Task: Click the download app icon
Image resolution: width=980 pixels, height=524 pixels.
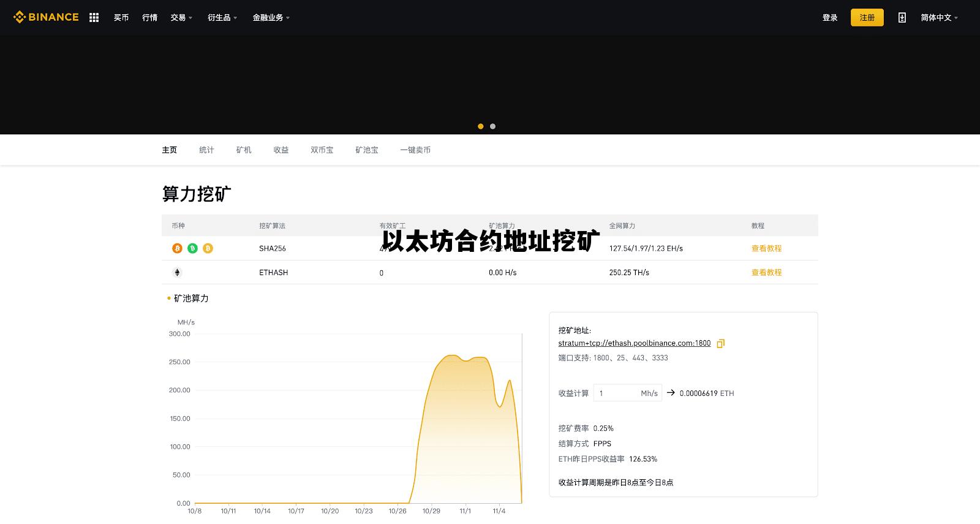Action: click(x=902, y=17)
